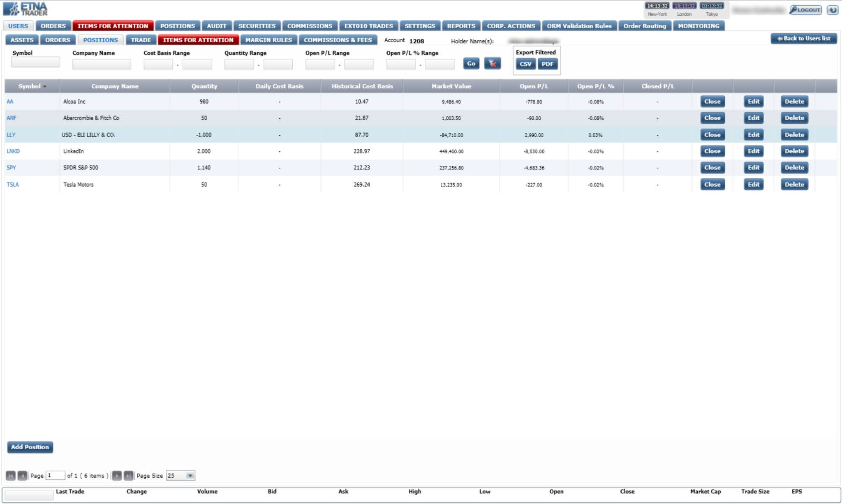Export filtered positions as CSV

tap(525, 64)
